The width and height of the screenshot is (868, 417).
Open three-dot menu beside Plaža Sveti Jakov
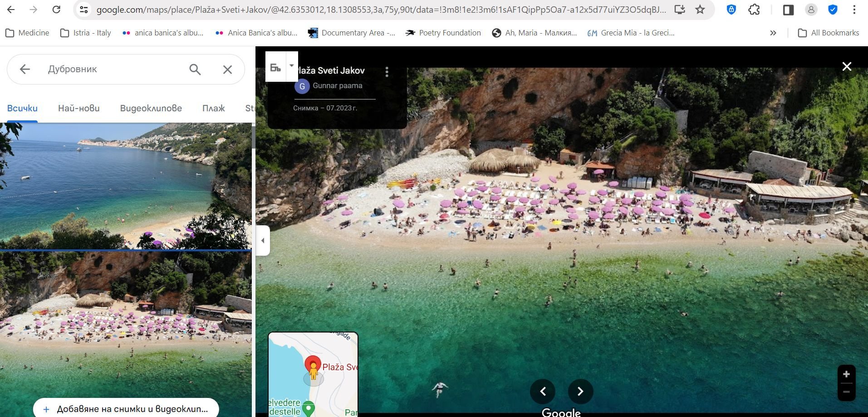coord(387,72)
